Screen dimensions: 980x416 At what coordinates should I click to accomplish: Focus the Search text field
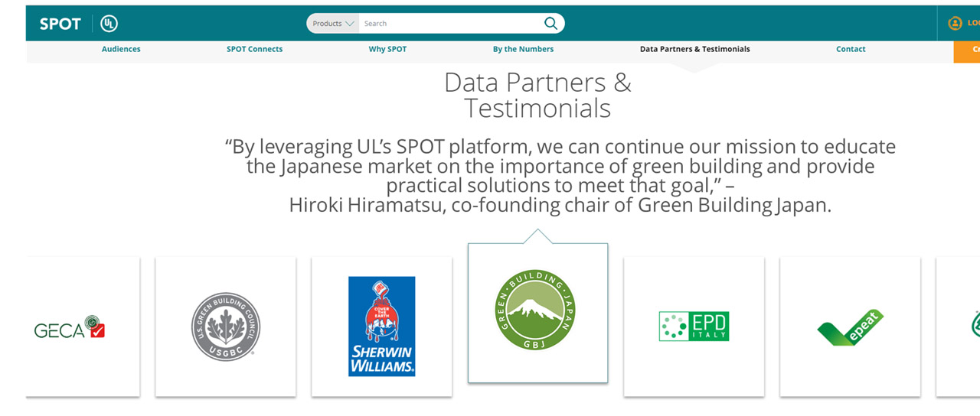click(449, 24)
